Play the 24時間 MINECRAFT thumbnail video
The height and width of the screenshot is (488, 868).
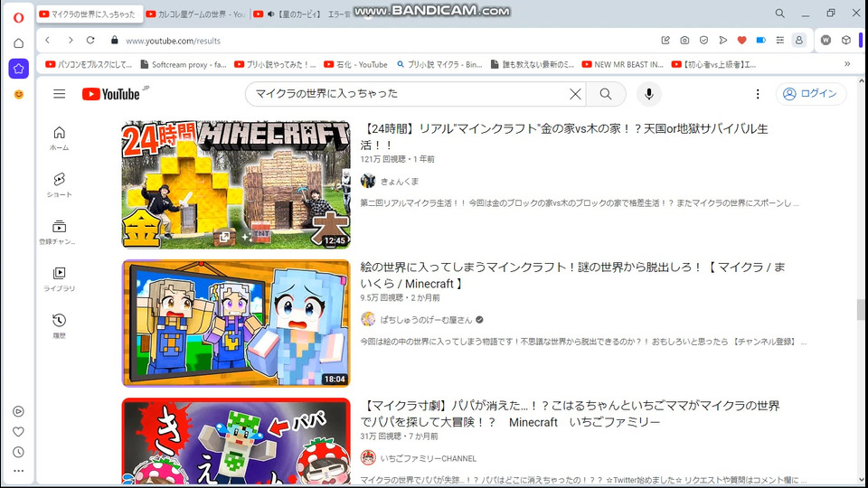236,184
